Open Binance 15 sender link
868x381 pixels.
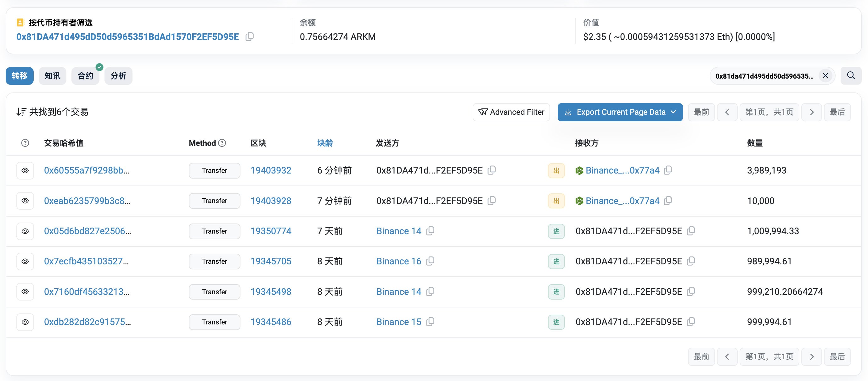[x=399, y=322]
